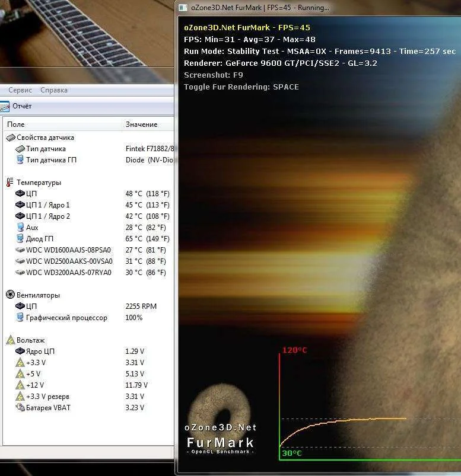Click the Renderer GeForce 9600 GT line
The width and height of the screenshot is (461, 476).
[281, 63]
